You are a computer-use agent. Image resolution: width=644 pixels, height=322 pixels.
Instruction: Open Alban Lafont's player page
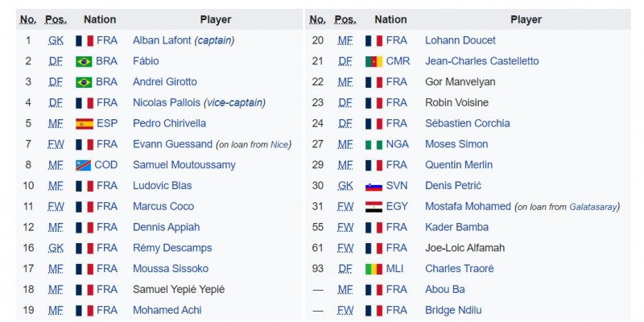[161, 40]
